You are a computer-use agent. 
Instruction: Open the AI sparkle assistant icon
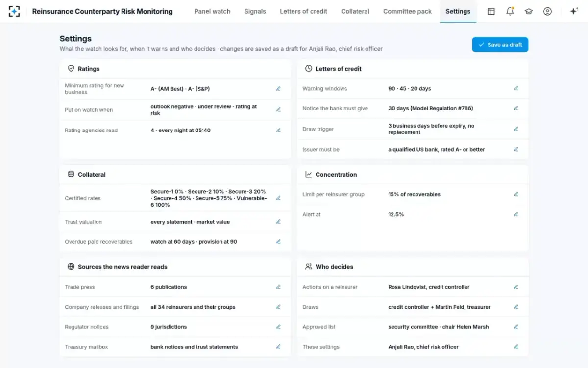pyautogui.click(x=574, y=11)
